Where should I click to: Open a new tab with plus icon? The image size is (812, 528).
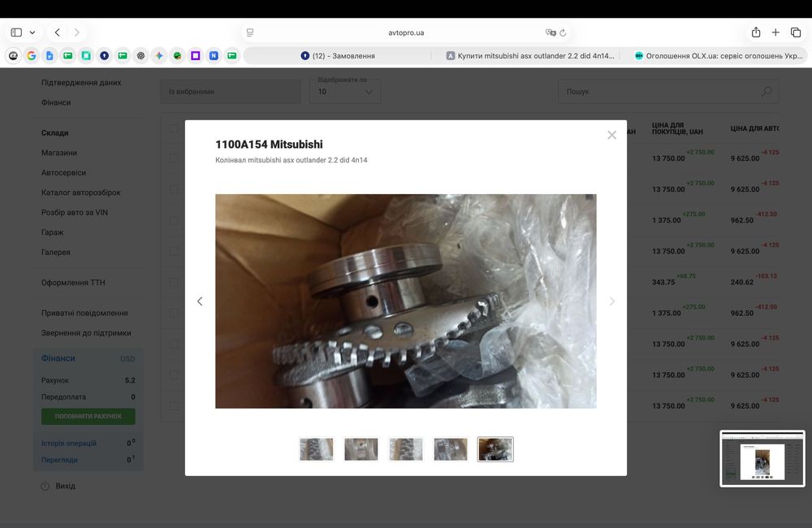[x=775, y=32]
